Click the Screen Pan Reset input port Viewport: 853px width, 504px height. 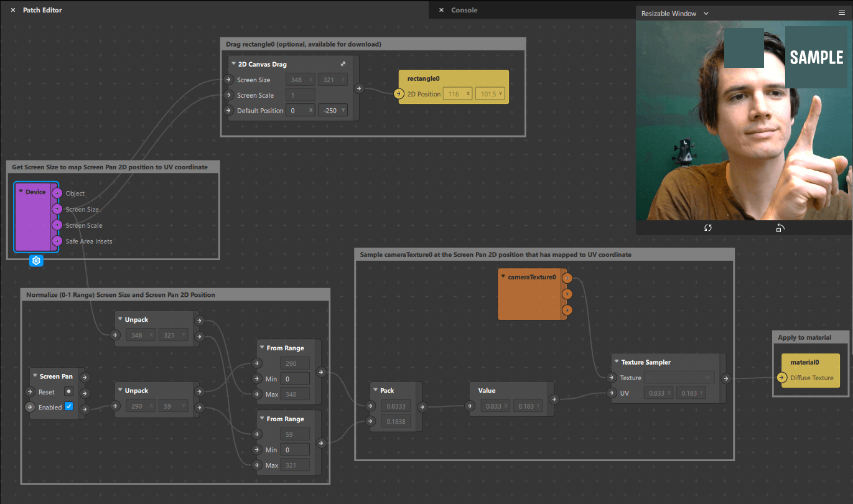pyautogui.click(x=29, y=392)
